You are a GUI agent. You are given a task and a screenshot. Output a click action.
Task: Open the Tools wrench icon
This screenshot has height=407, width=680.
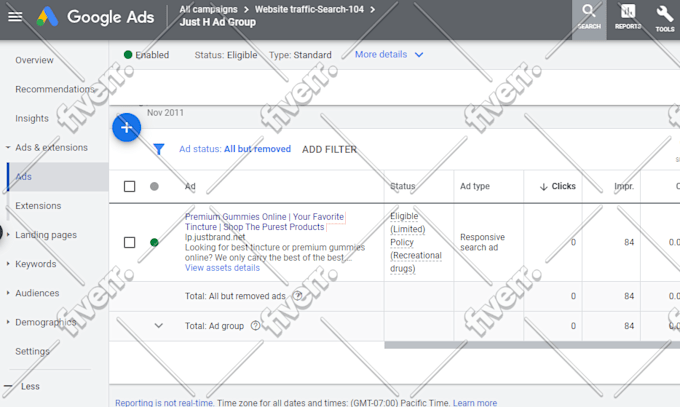(x=664, y=18)
